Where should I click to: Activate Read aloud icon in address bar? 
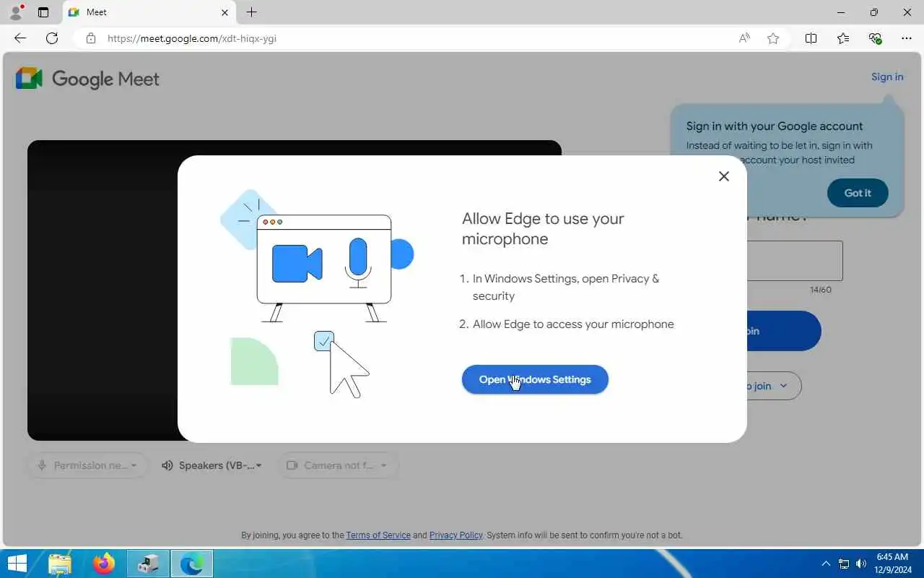[744, 38]
